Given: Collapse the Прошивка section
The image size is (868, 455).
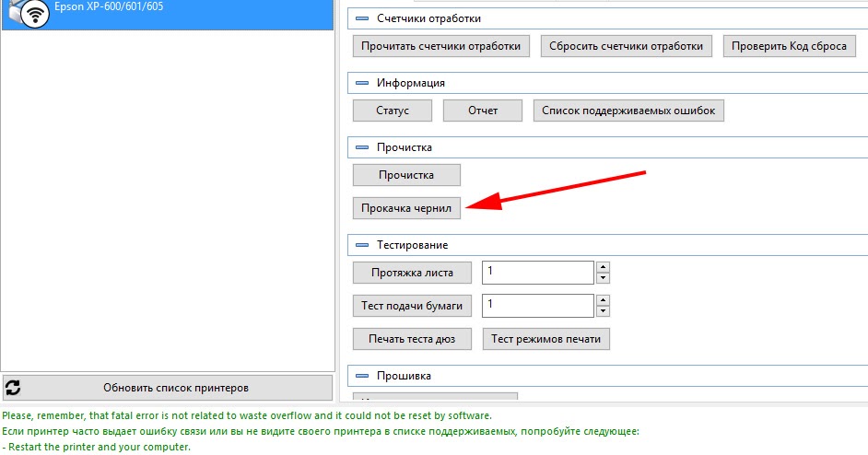Looking at the screenshot, I should point(362,376).
